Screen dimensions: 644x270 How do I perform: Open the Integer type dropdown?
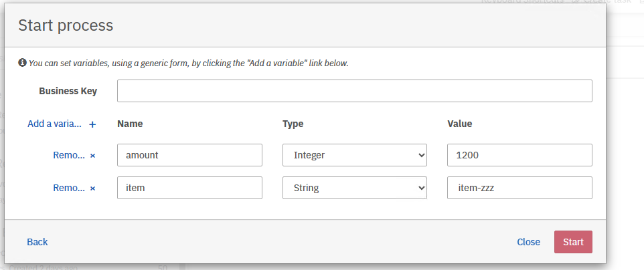pyautogui.click(x=354, y=155)
